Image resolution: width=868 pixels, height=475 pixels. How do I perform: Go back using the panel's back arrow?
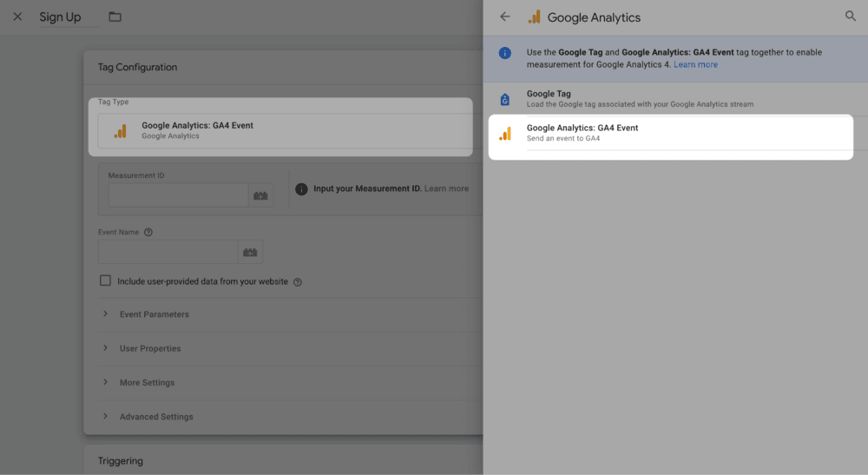click(x=505, y=16)
